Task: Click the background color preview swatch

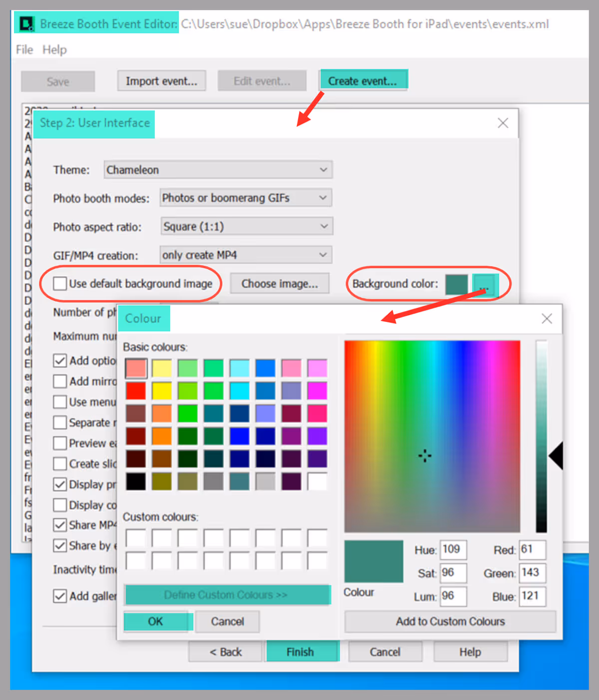Action: [x=457, y=284]
